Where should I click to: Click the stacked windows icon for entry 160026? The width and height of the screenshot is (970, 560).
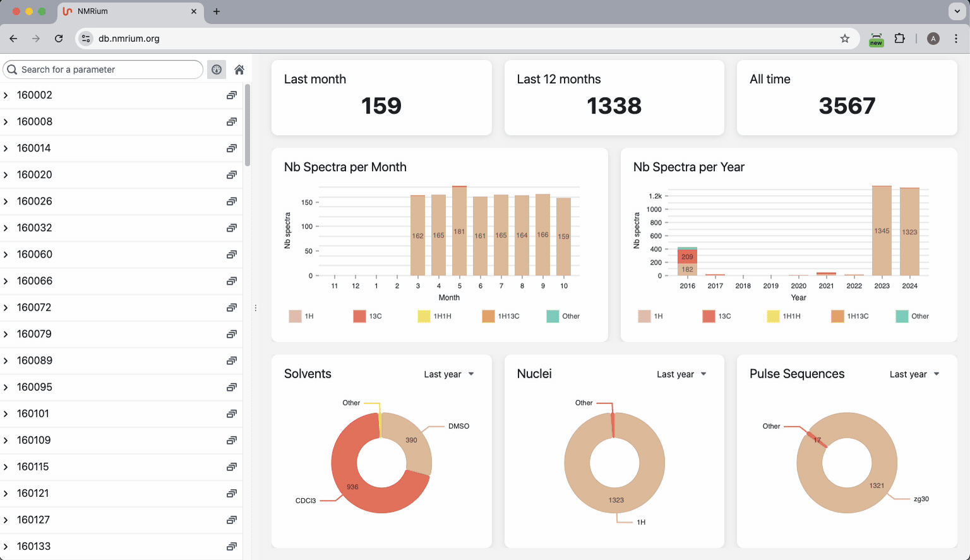232,201
